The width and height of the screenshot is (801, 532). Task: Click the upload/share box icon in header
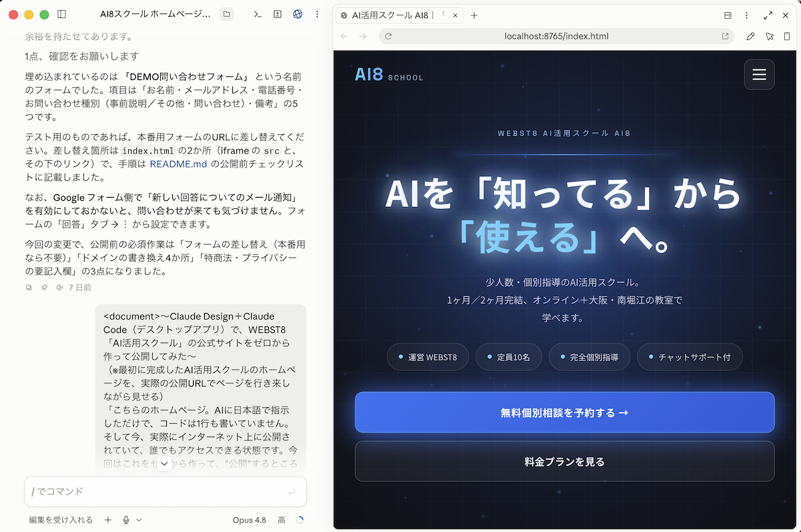click(278, 14)
